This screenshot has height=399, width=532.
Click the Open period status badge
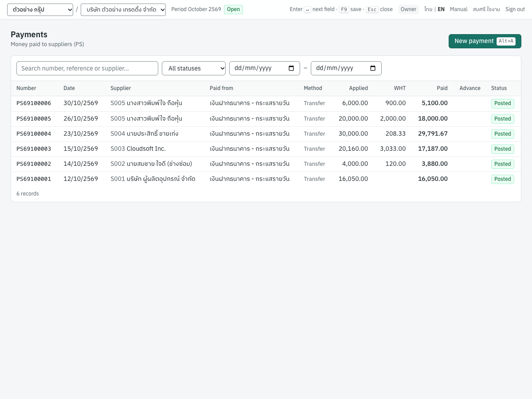click(x=233, y=9)
